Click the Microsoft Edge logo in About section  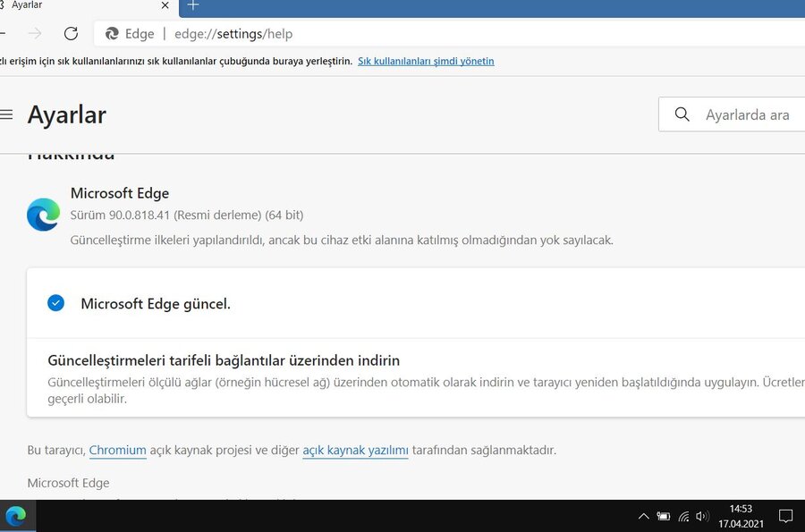(x=44, y=215)
